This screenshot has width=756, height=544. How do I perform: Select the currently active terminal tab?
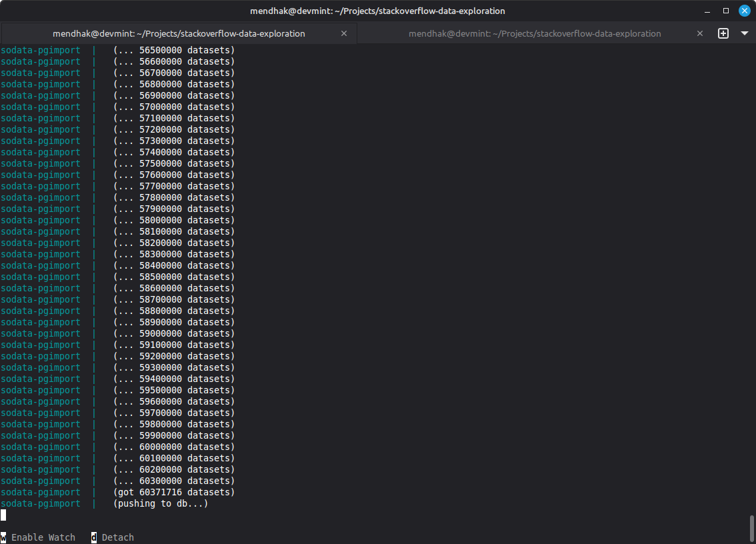(179, 33)
